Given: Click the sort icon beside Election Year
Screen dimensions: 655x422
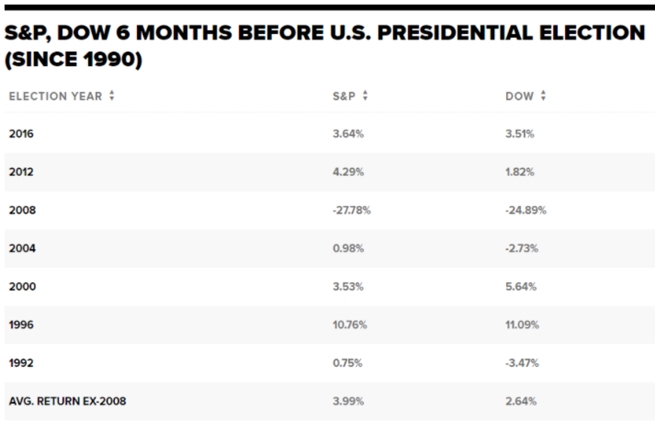Looking at the screenshot, I should pyautogui.click(x=111, y=95).
